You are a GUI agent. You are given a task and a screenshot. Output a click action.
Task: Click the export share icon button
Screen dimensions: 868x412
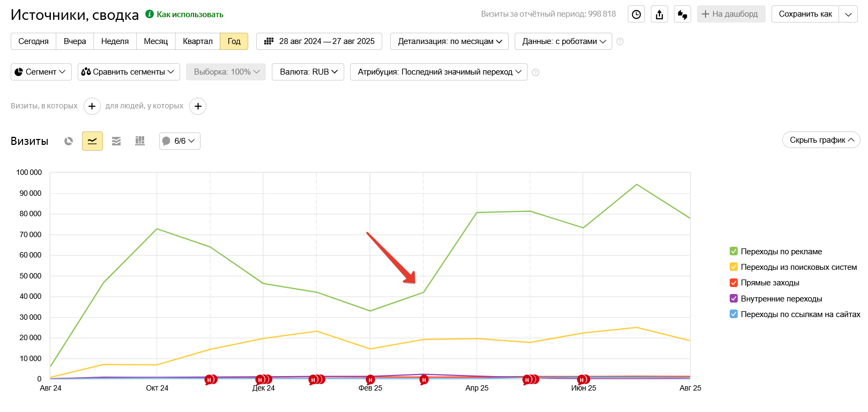coord(659,14)
